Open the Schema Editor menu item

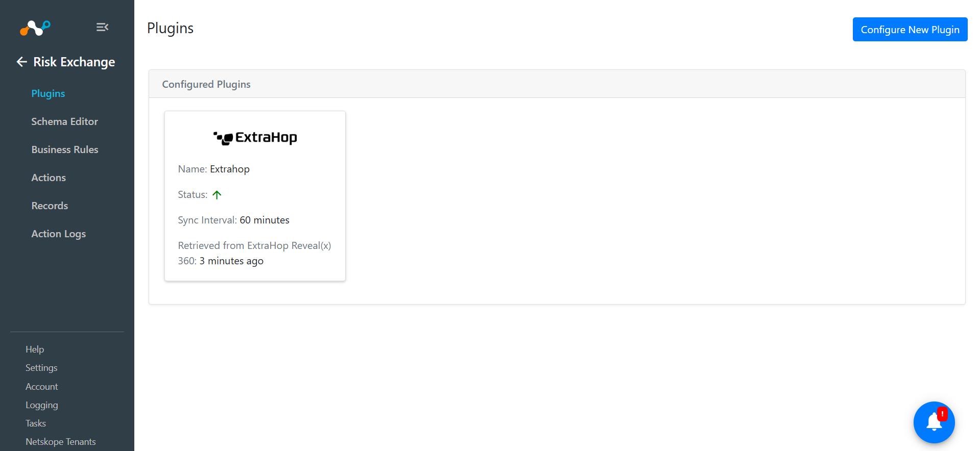[64, 121]
